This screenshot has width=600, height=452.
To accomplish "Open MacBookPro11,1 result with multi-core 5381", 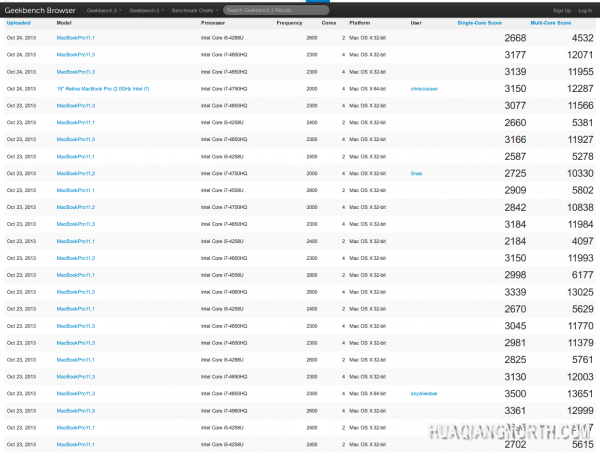I will pyautogui.click(x=75, y=122).
